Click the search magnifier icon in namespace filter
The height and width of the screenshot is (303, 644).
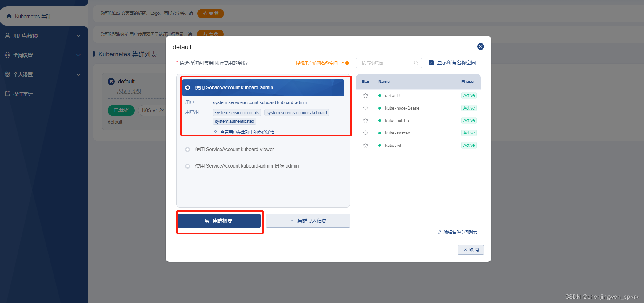click(x=416, y=63)
